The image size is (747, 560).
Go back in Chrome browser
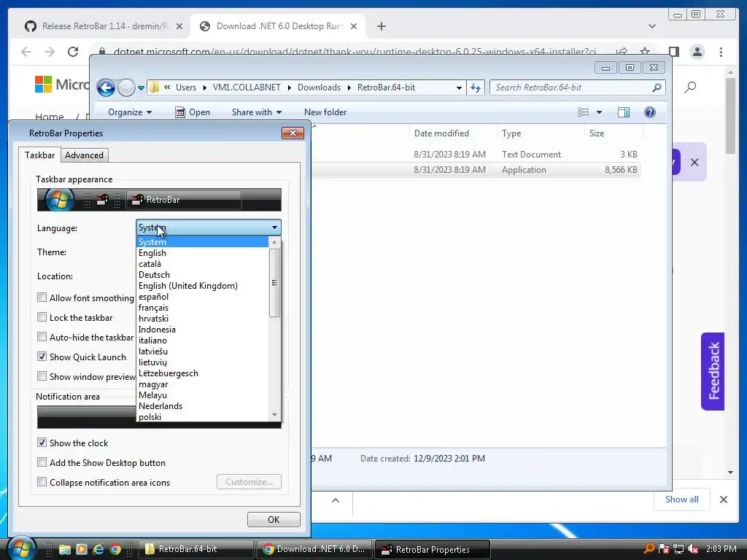pos(26,52)
